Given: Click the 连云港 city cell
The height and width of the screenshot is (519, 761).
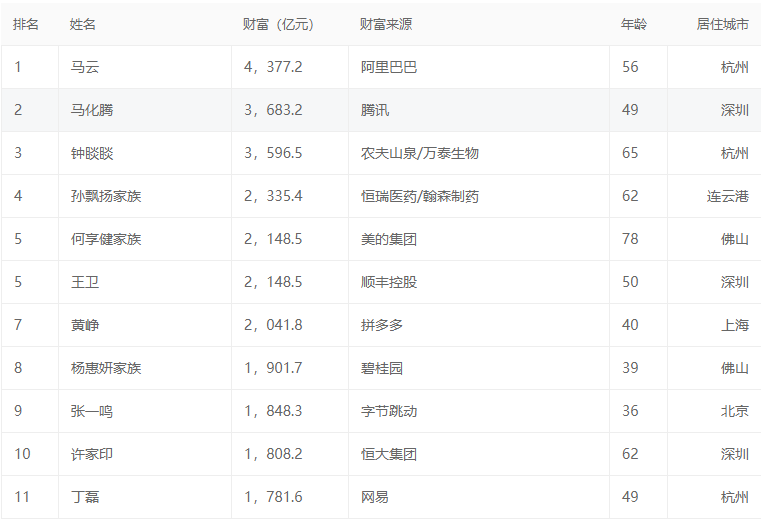Looking at the screenshot, I should point(727,196).
